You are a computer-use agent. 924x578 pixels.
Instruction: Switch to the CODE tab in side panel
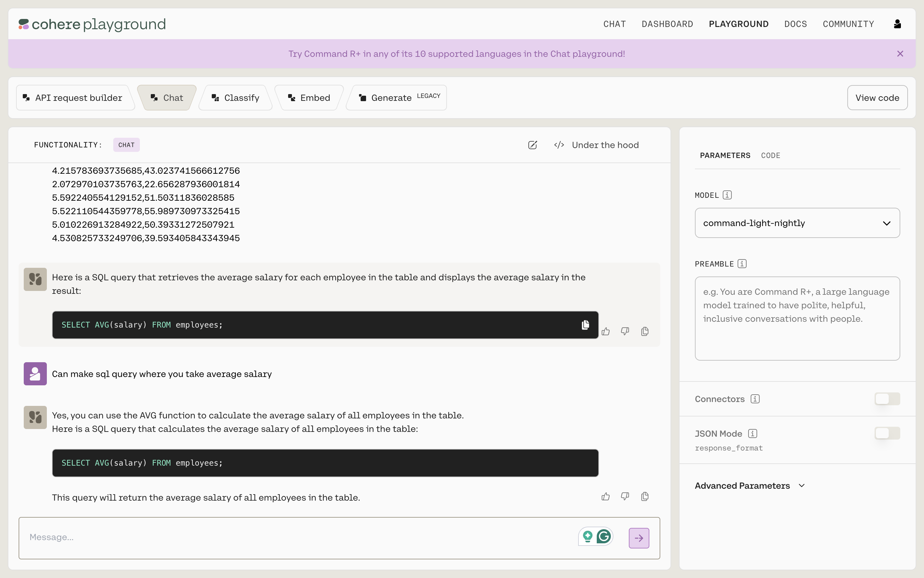pos(771,156)
